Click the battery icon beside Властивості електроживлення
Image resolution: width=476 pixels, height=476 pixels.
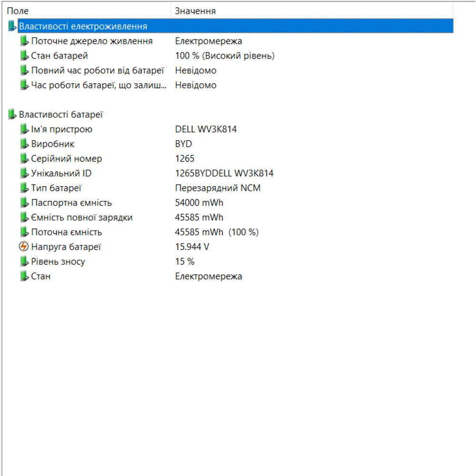(12, 26)
